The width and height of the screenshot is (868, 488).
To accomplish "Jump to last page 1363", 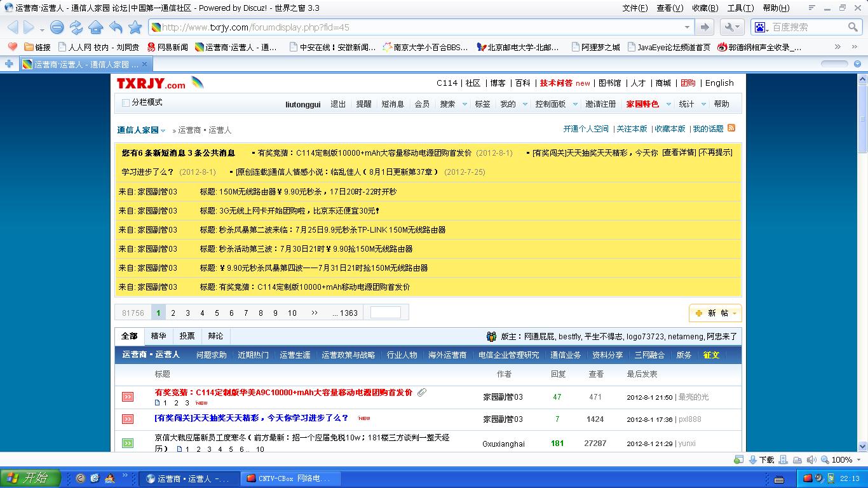I will pyautogui.click(x=345, y=313).
